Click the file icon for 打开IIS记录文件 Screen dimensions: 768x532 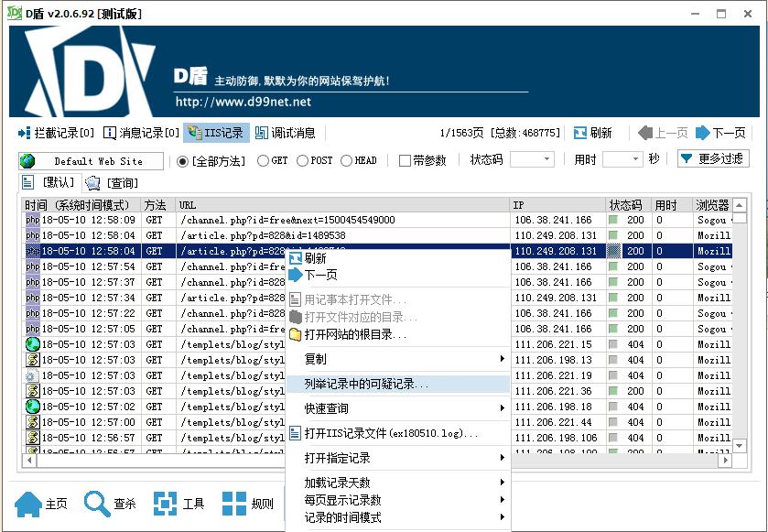click(295, 433)
